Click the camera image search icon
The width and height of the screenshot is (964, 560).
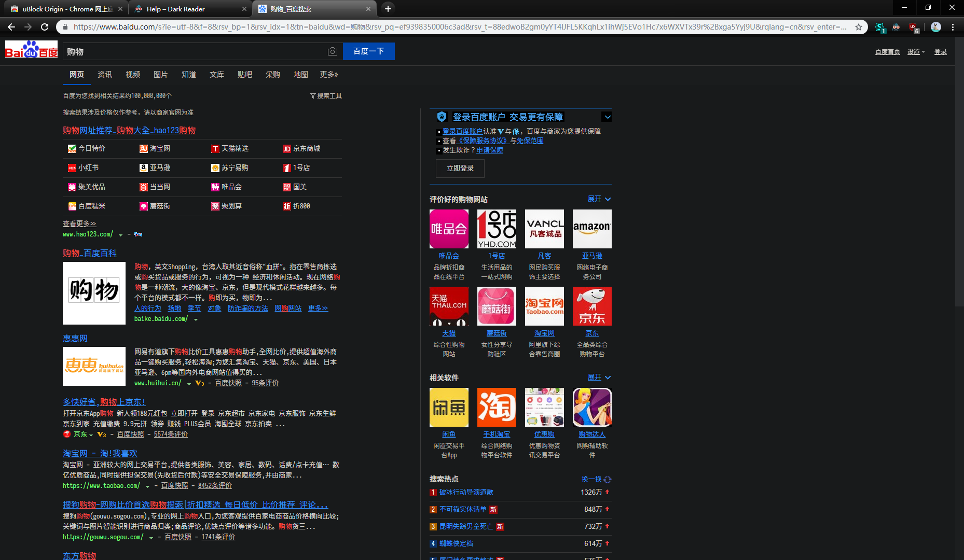333,51
